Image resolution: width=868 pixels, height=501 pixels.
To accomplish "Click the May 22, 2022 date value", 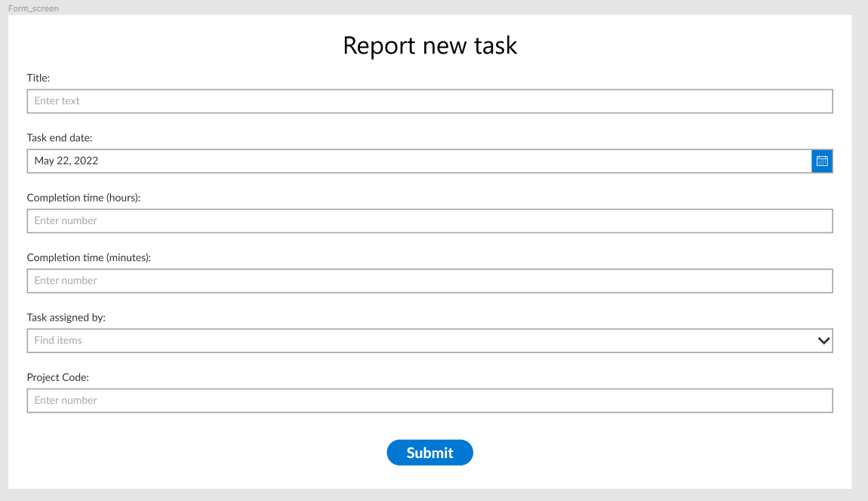I will coord(66,161).
